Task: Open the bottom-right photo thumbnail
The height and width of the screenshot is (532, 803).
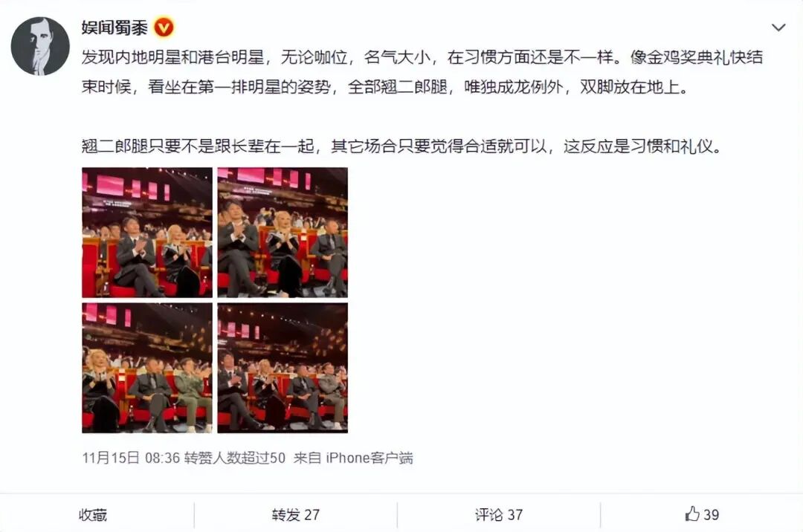Action: pyautogui.click(x=283, y=368)
